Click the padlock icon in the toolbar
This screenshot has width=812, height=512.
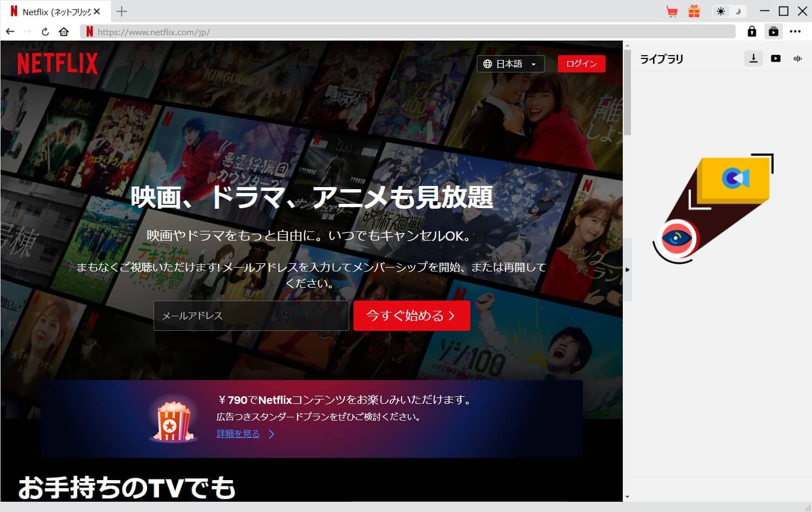click(751, 31)
